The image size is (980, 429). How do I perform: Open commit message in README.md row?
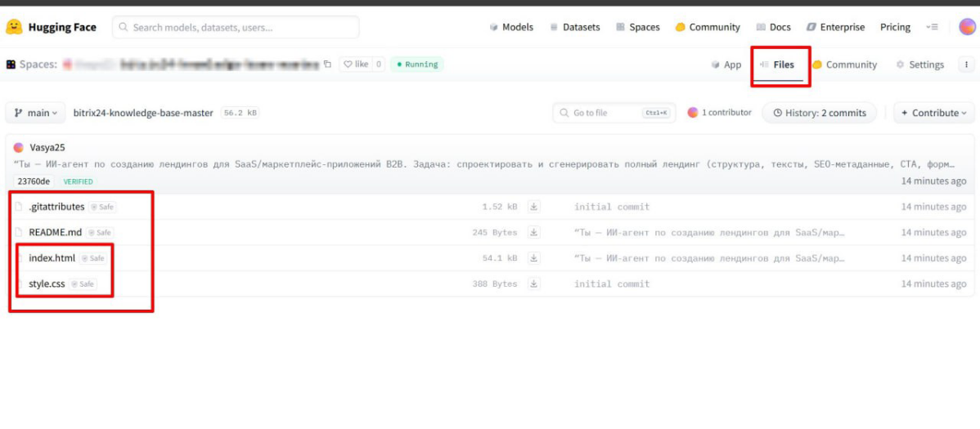tap(710, 232)
